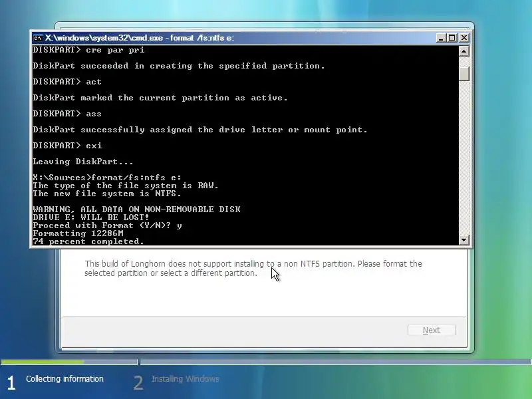The image size is (532, 399).
Task: Click the console scrollbar up arrow
Action: pos(464,51)
